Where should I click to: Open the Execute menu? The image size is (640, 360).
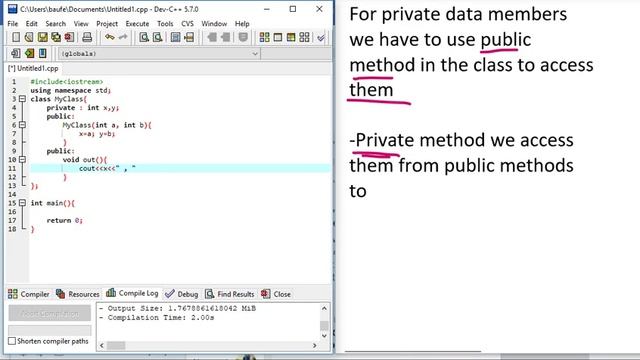(137, 24)
